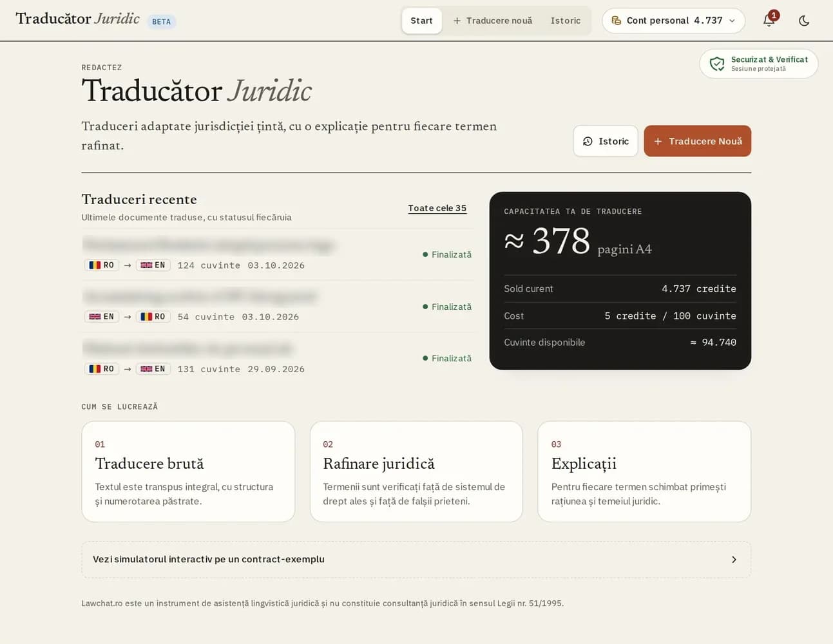
Task: Switch to the Start tab
Action: coord(421,21)
